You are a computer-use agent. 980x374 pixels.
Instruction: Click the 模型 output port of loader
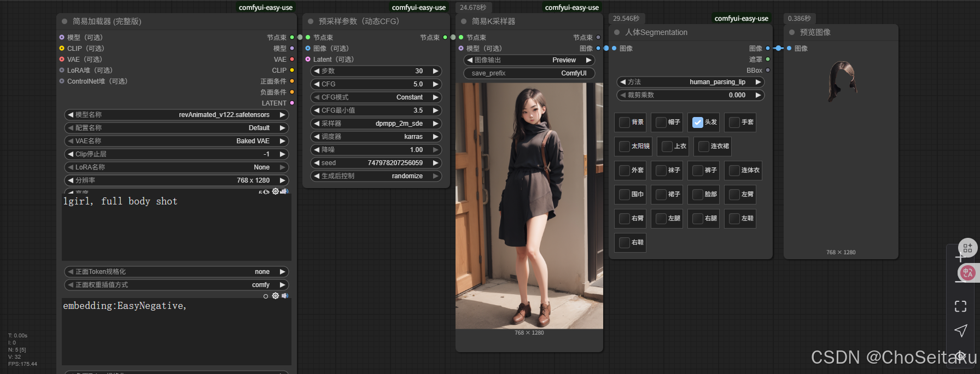(292, 48)
